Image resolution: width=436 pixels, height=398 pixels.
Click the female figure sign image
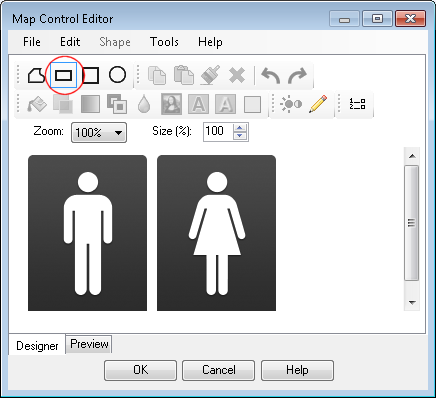click(x=216, y=233)
